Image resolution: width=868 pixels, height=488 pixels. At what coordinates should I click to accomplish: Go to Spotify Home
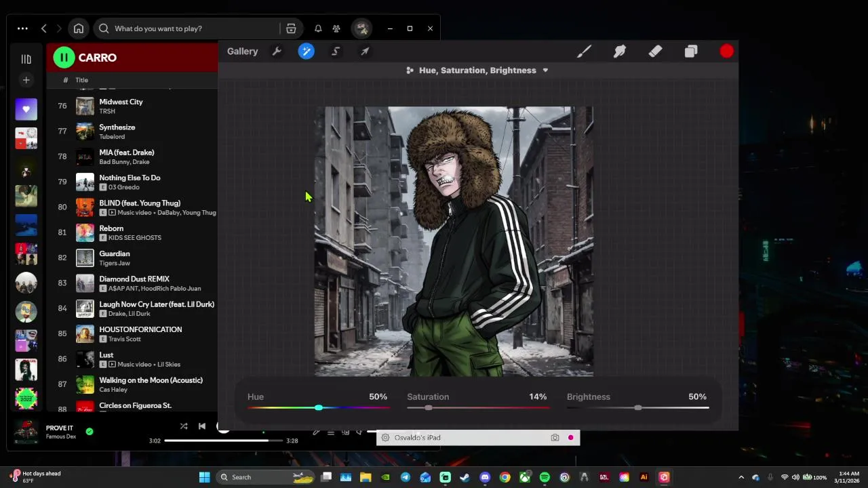79,28
